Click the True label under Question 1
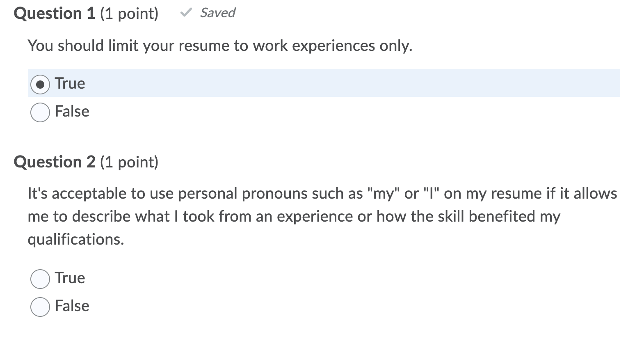Screen dimensions: 644x339 (x=69, y=84)
